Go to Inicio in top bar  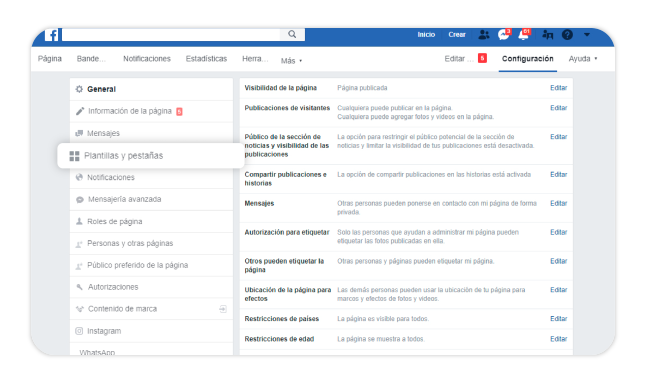(426, 35)
